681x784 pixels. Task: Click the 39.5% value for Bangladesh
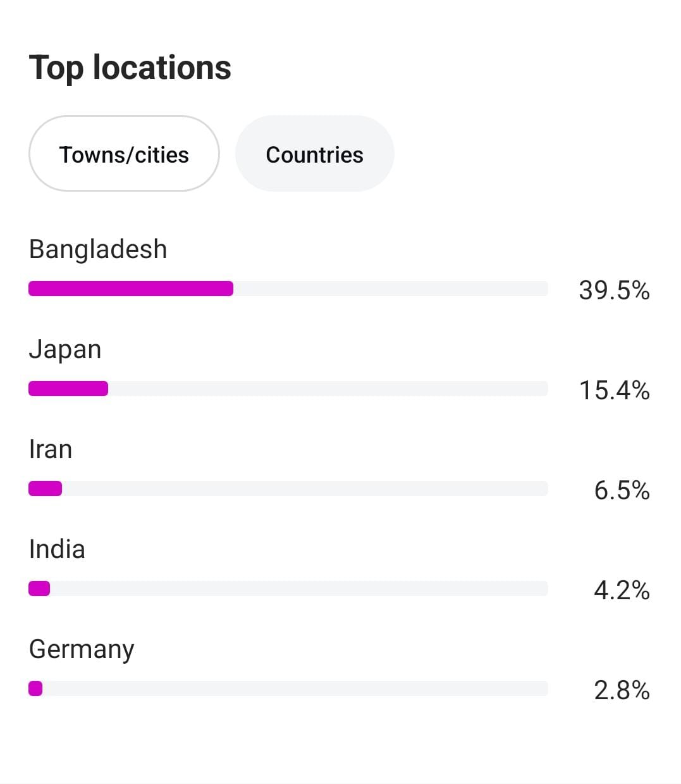[x=614, y=290]
